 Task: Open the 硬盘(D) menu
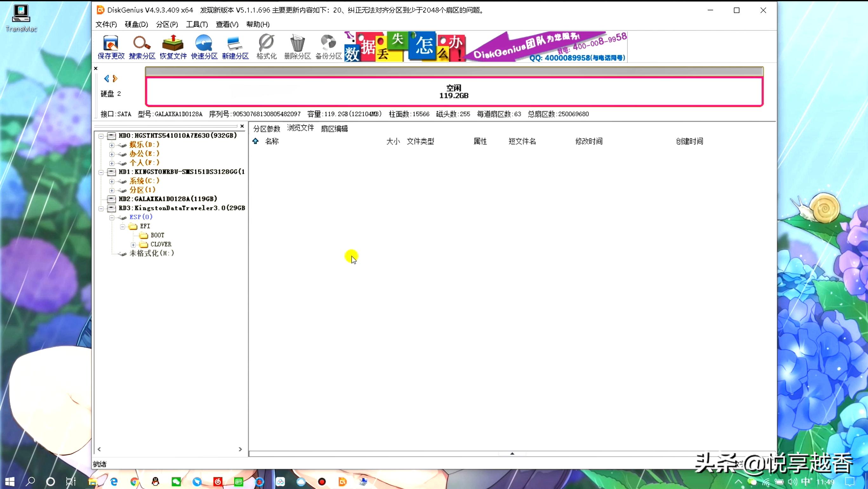pyautogui.click(x=136, y=24)
